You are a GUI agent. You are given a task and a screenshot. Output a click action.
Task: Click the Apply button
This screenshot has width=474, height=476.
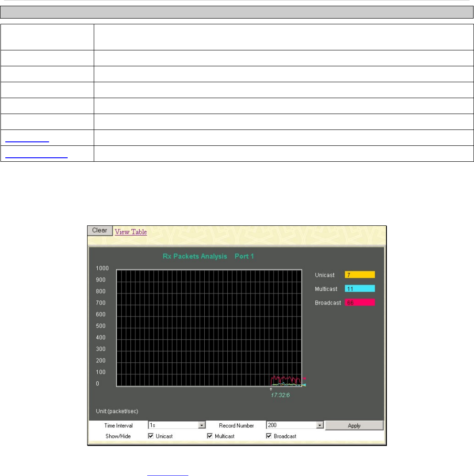click(x=354, y=426)
